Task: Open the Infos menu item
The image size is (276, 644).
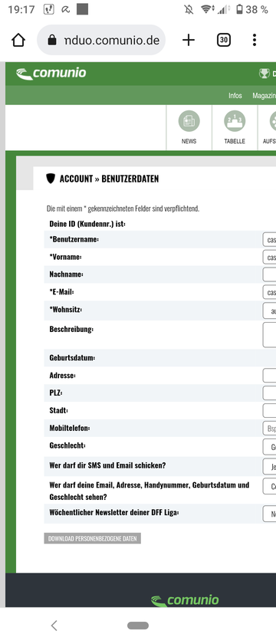Action: tap(235, 95)
